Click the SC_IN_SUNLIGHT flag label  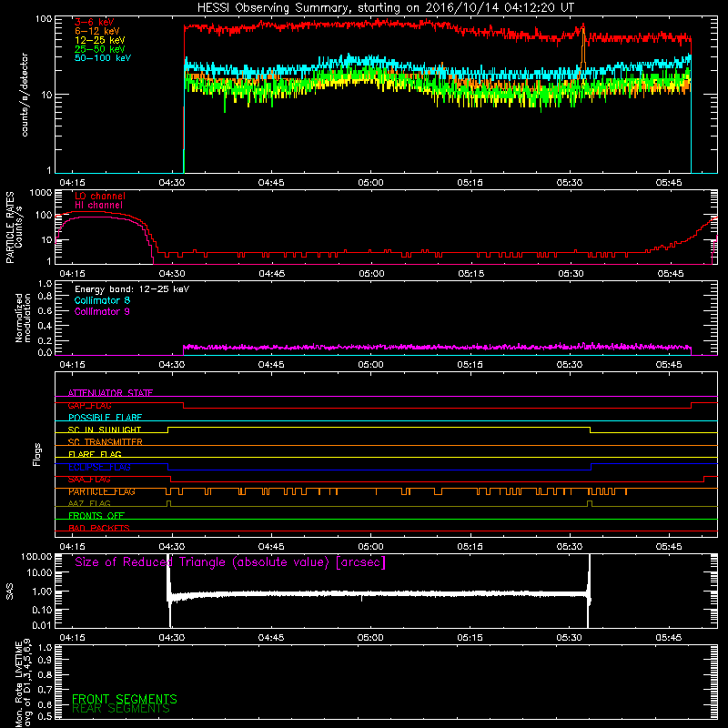coord(105,430)
